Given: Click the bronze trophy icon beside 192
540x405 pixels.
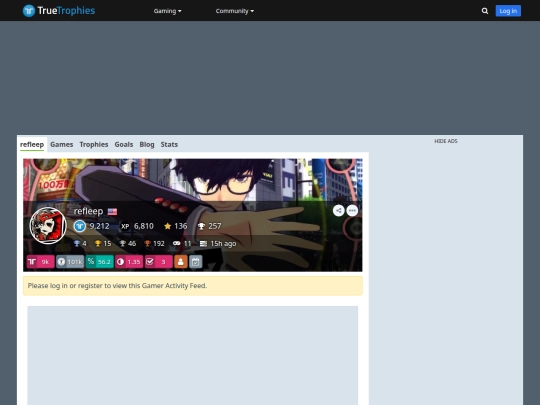Looking at the screenshot, I should click(147, 243).
